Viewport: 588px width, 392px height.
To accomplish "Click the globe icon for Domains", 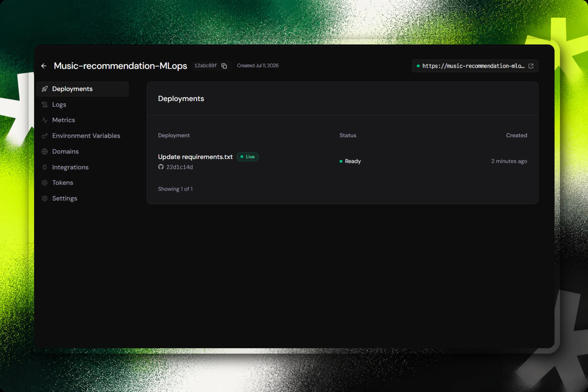I will tap(45, 151).
